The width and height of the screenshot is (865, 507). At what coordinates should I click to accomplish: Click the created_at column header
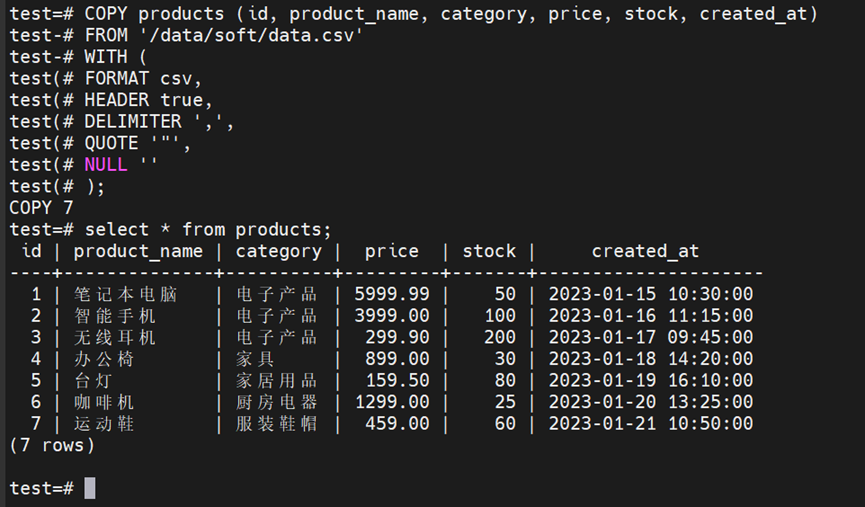point(645,251)
